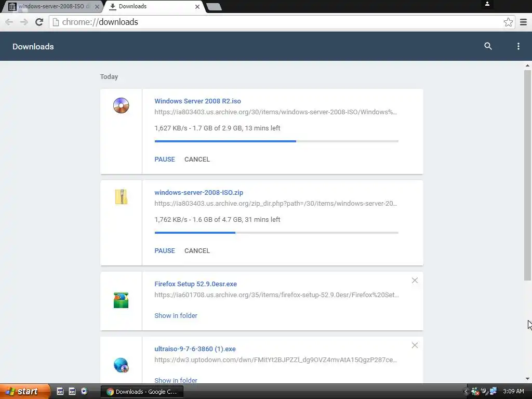Image resolution: width=532 pixels, height=399 pixels.
Task: Reload the downloads page
Action: (39, 22)
